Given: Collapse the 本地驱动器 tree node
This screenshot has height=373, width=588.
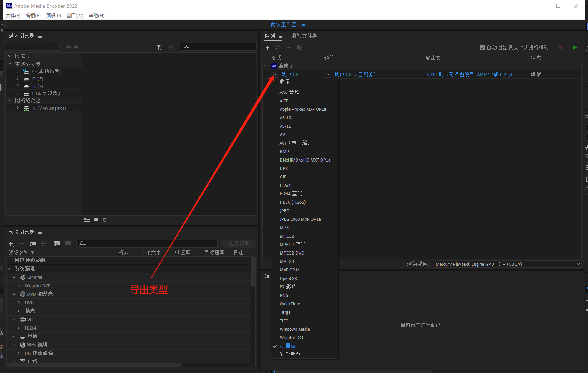Looking at the screenshot, I should 10,64.
